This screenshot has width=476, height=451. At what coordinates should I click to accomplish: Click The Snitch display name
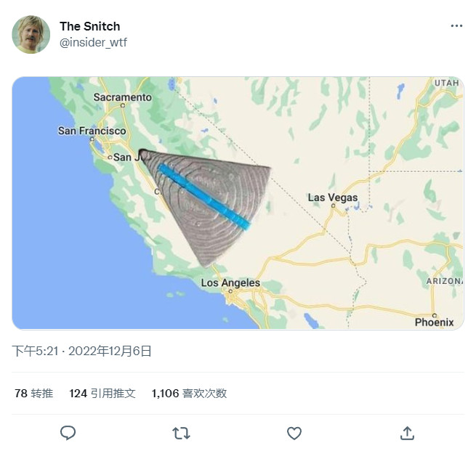[x=89, y=26]
